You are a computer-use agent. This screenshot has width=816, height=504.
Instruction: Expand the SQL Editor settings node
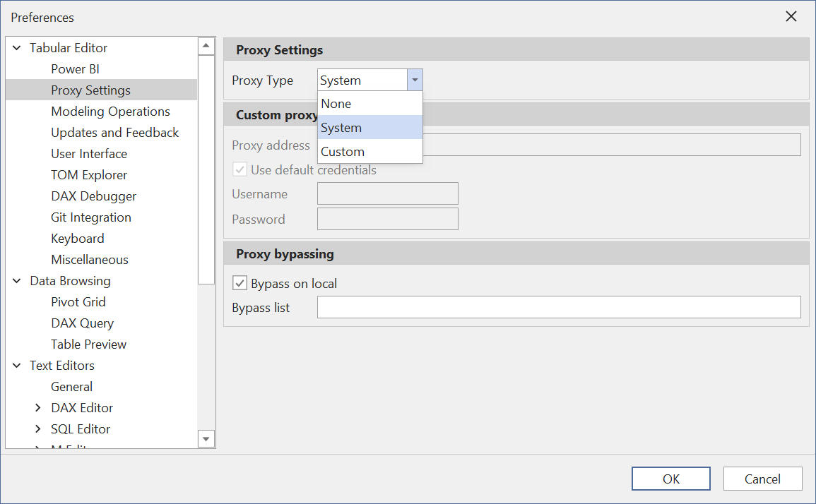[37, 428]
